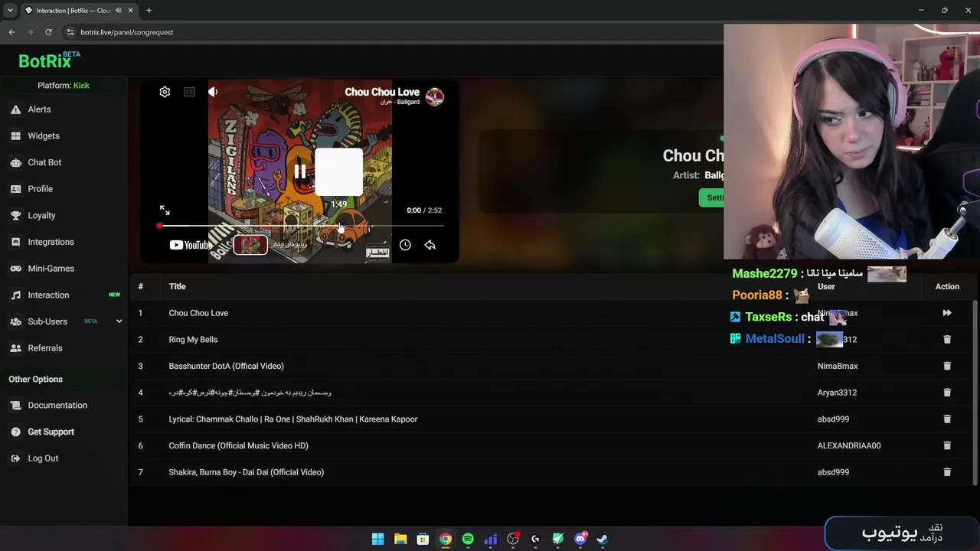Select Basshunter DotA (Official Video) title

click(226, 366)
